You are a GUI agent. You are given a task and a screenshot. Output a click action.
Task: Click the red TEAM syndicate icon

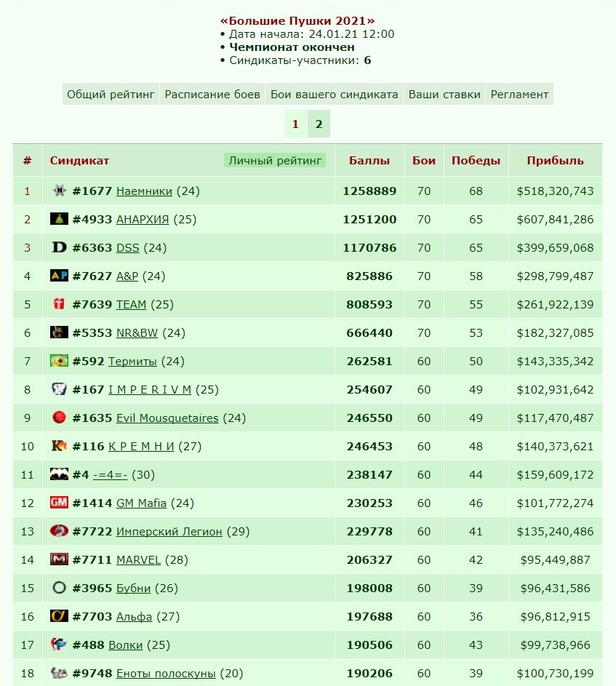59,303
